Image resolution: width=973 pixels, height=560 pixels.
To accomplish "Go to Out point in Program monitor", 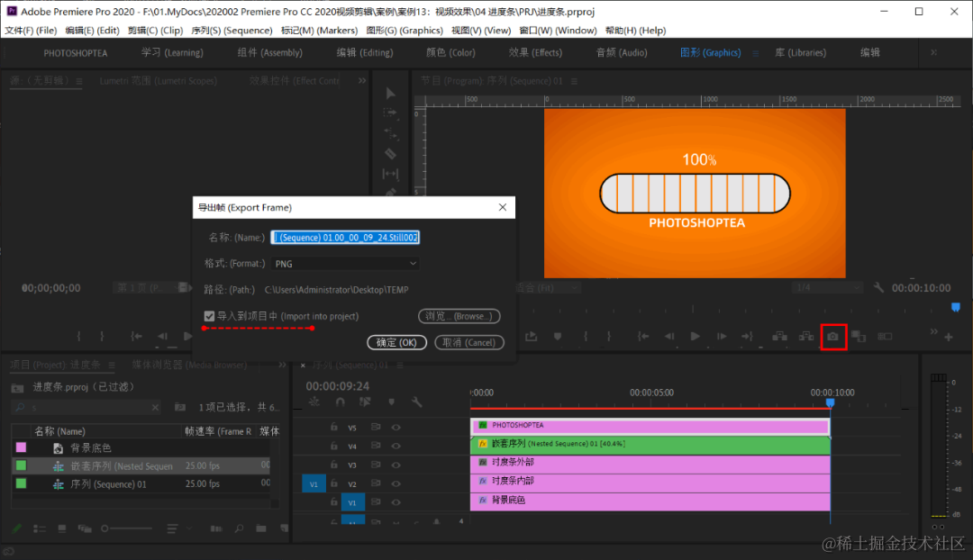I will [x=747, y=336].
